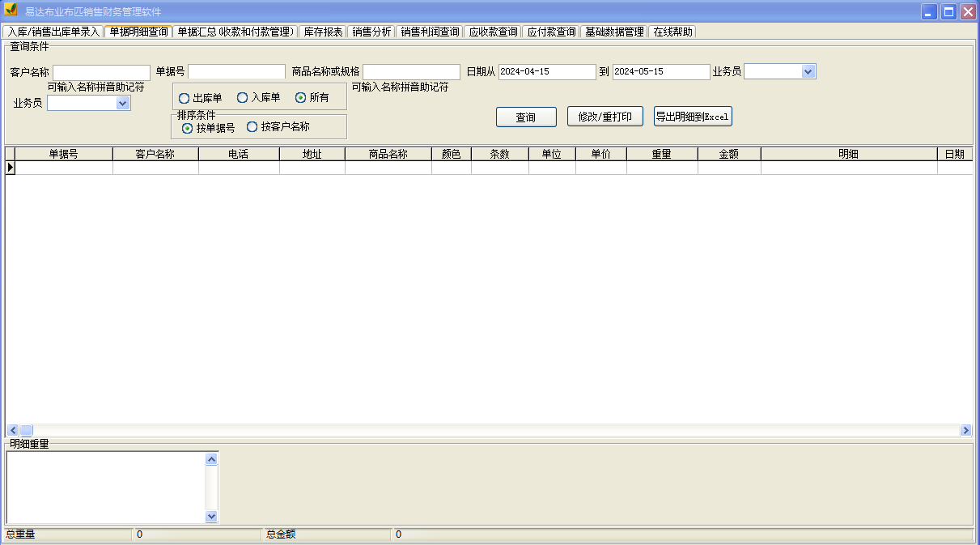
Task: Focus the 客户名称 input field
Action: pos(101,72)
